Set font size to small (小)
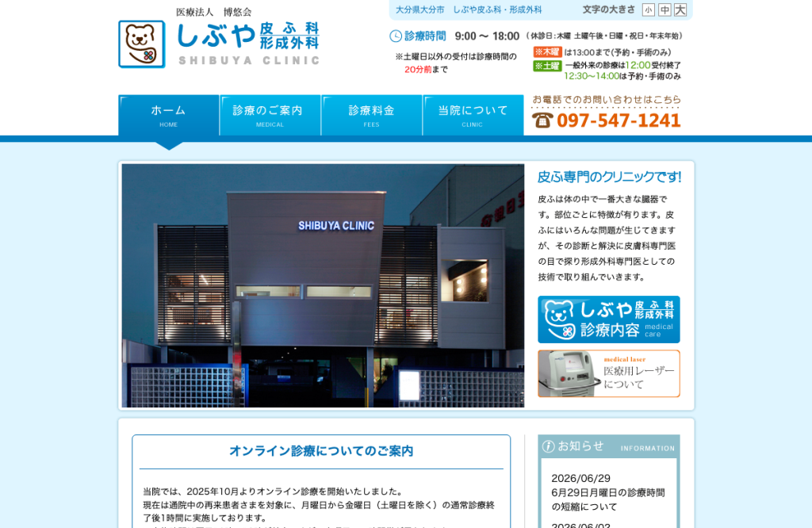Viewport: 812px width, 528px height. 648,10
